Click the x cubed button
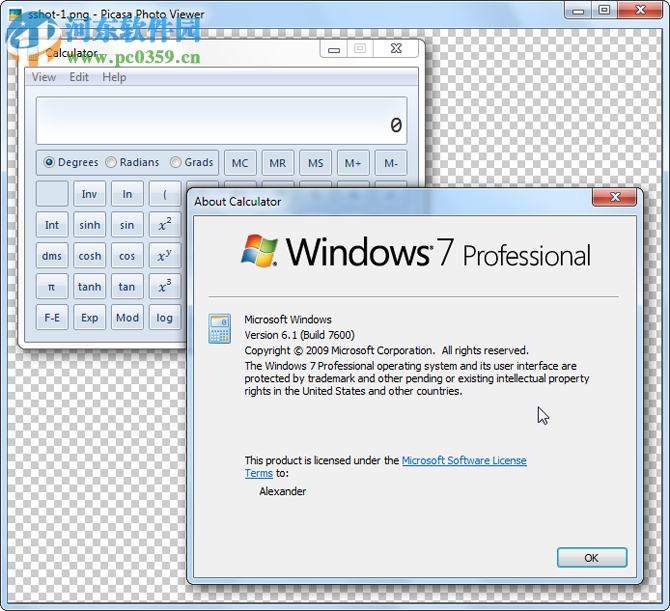The image size is (670, 611). (165, 286)
